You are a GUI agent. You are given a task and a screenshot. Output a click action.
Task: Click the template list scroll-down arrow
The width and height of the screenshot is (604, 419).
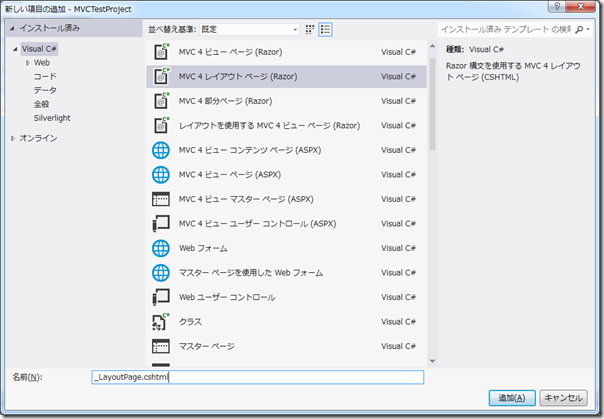pyautogui.click(x=432, y=361)
